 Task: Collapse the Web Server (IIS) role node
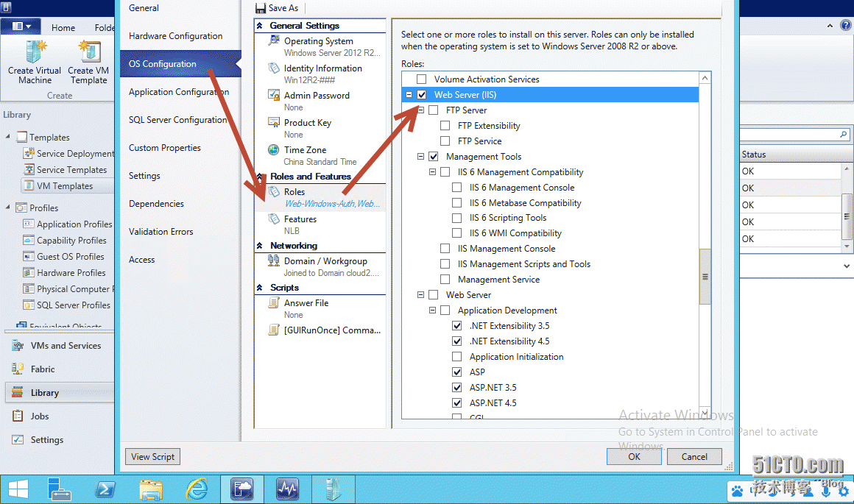(409, 95)
